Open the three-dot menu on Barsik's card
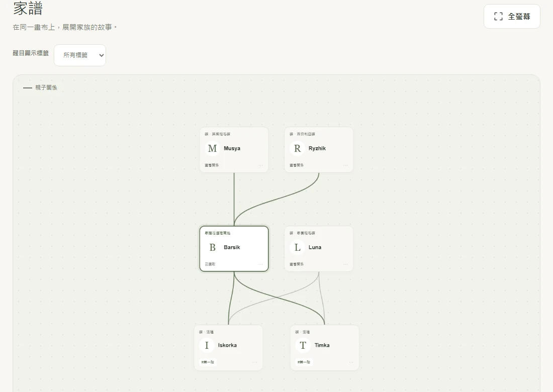The image size is (553, 392). coord(260,264)
